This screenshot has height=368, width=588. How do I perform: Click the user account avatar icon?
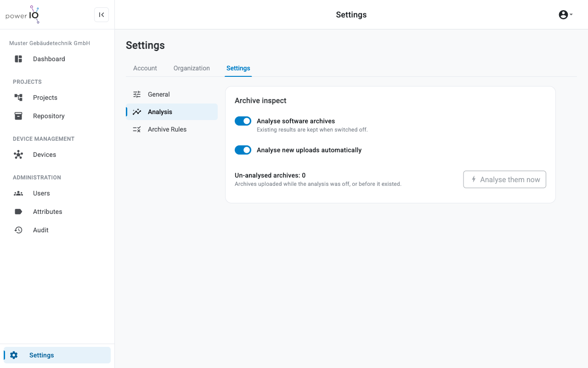pyautogui.click(x=563, y=15)
